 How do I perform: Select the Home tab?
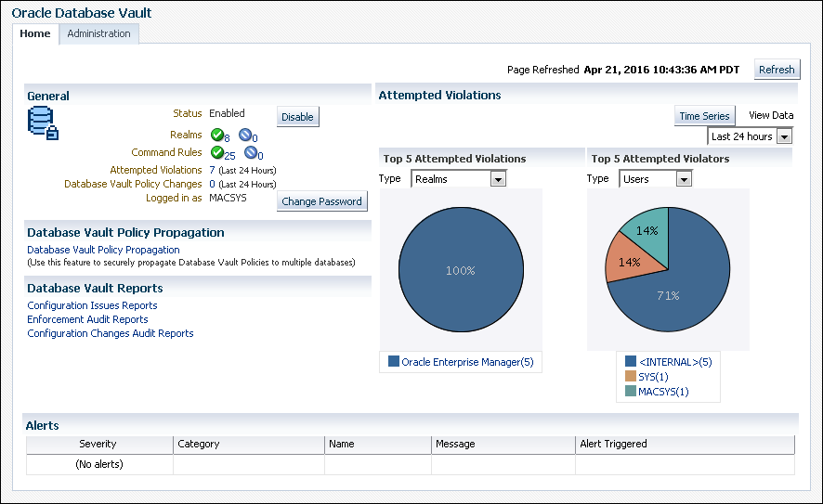pyautogui.click(x=35, y=33)
